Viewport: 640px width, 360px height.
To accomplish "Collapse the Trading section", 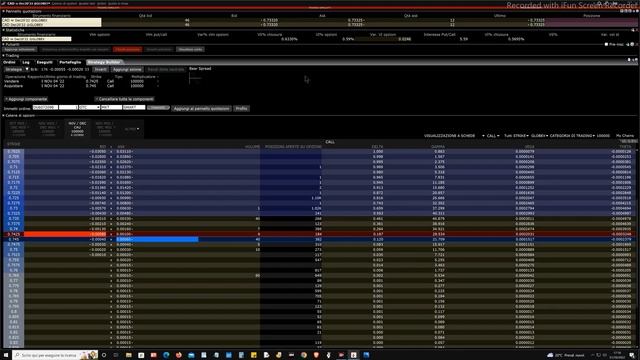I will [x=4, y=56].
